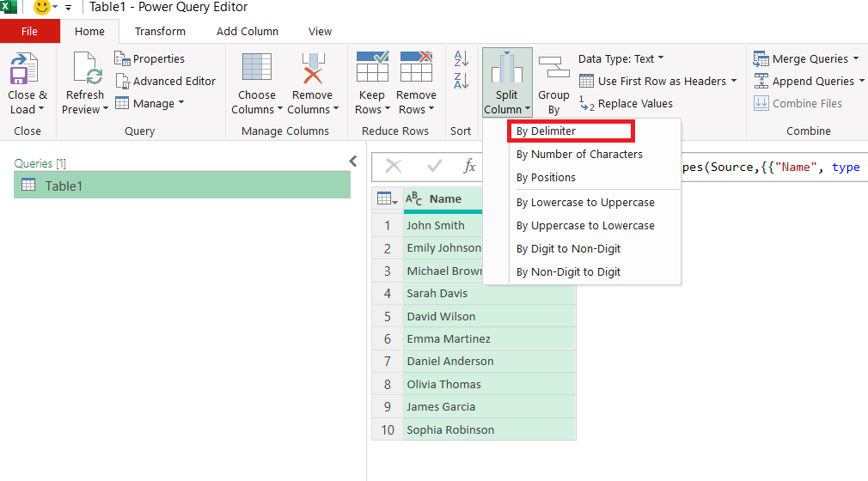Select the cell 'Daniel Anderson'
Image resolution: width=868 pixels, height=481 pixels.
tap(489, 362)
